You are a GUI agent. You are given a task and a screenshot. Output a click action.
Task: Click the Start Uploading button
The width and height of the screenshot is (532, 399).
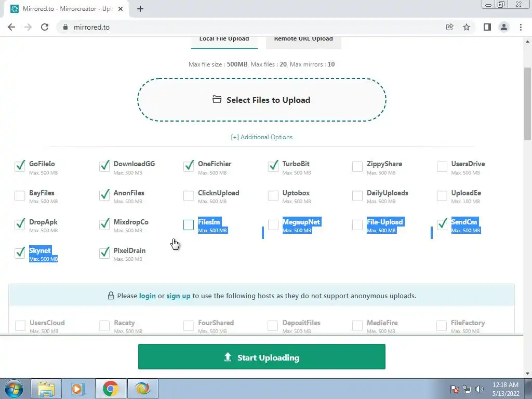coord(262,356)
